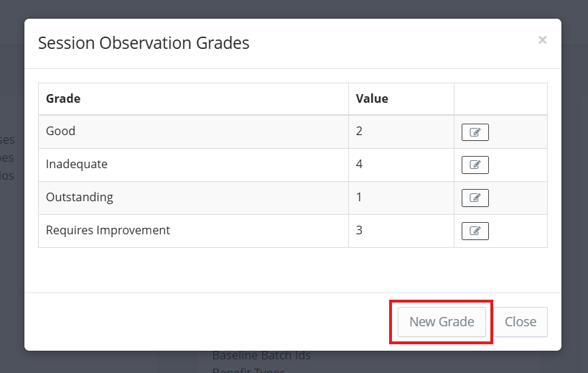Click the Grade column header
Image resolution: width=588 pixels, height=373 pixels.
click(x=63, y=98)
